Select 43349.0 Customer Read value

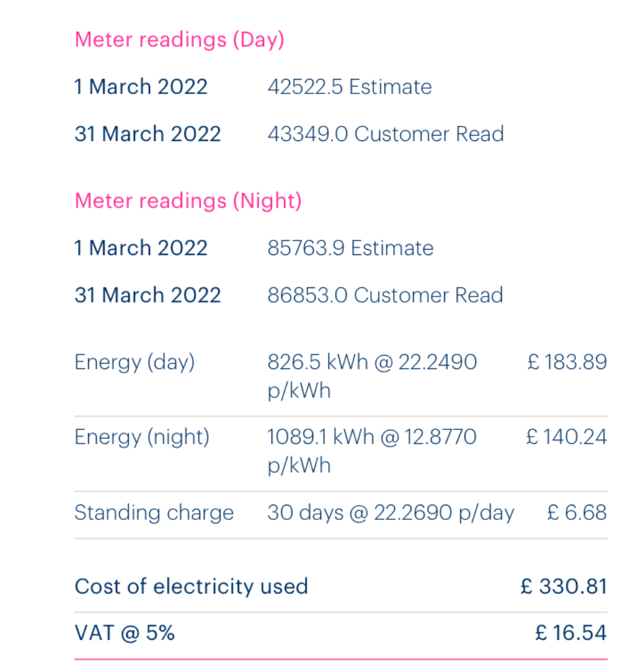(385, 134)
